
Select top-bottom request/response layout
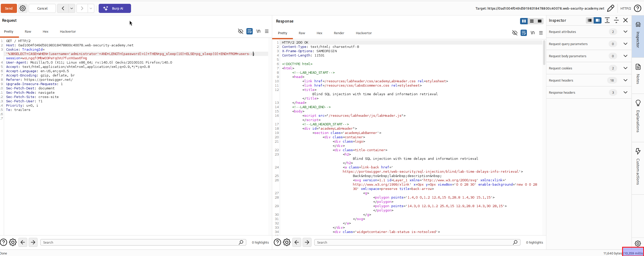(532, 21)
